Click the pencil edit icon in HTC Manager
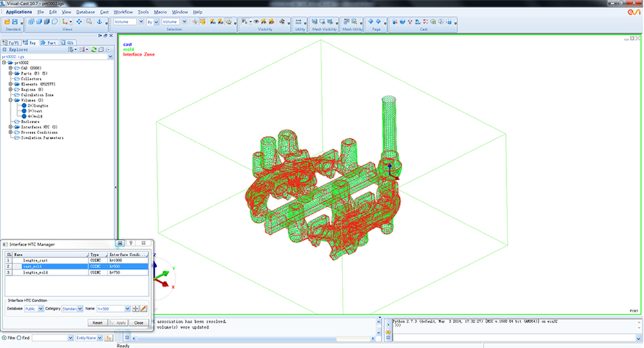 (144, 309)
